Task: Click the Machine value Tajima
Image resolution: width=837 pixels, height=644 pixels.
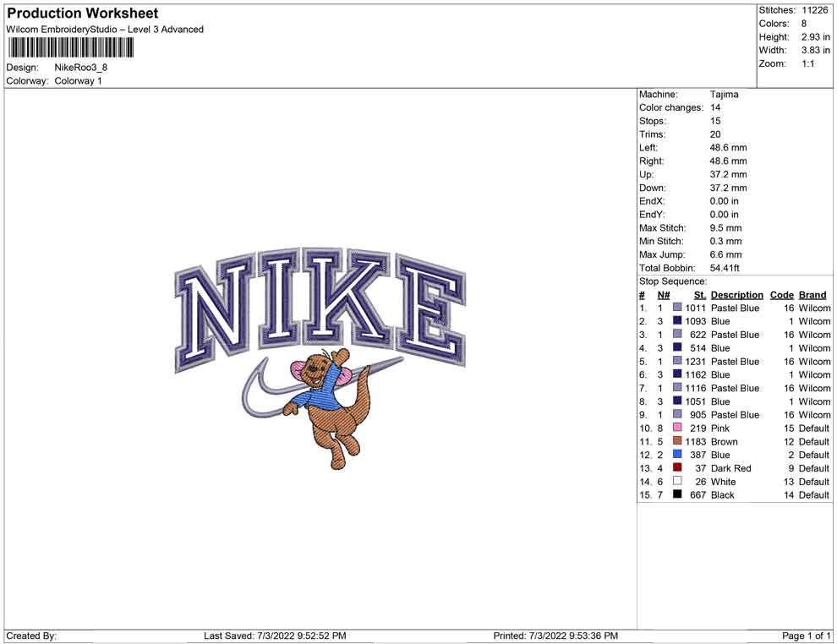Action: tap(725, 95)
